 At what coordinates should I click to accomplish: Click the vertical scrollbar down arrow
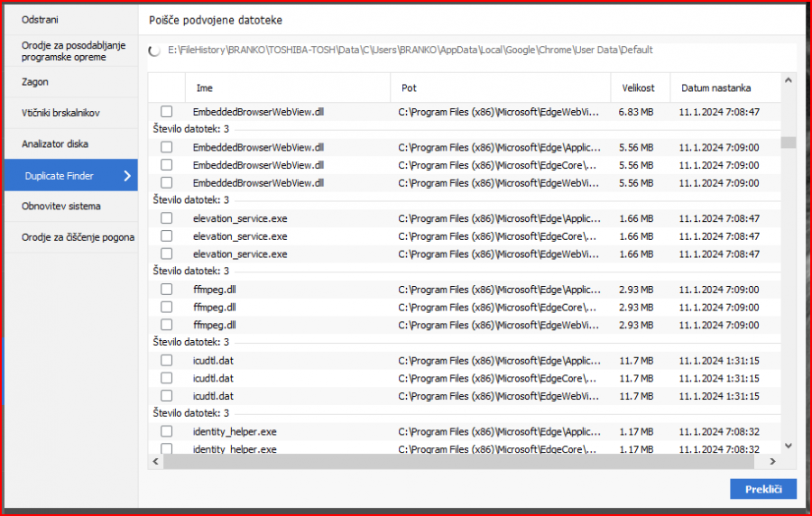[x=788, y=445]
